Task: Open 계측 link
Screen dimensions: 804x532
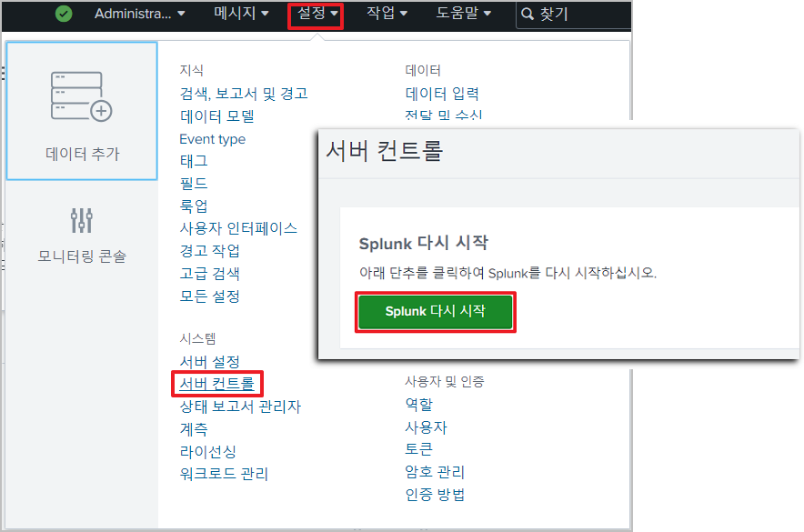Action: [194, 429]
